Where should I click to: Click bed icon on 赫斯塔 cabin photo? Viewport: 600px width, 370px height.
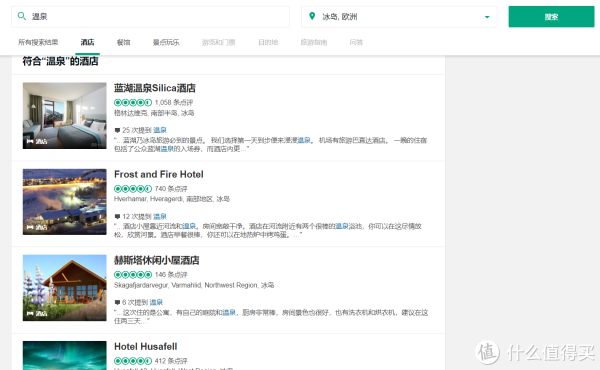click(30, 313)
